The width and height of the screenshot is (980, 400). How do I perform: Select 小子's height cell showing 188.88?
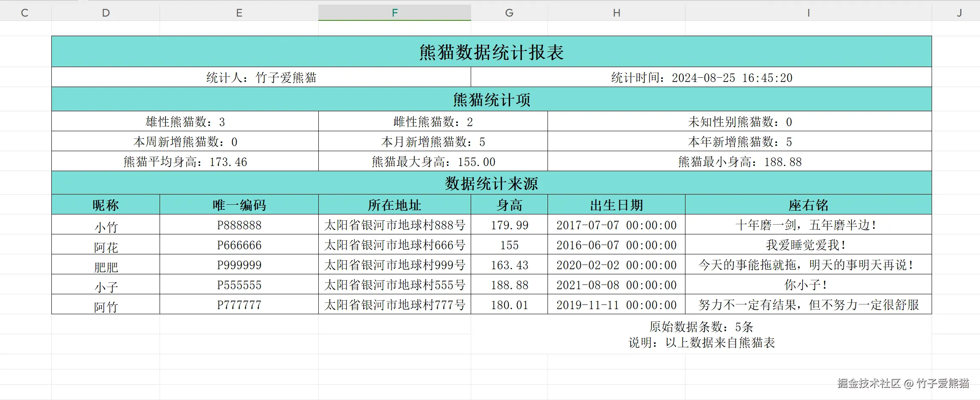509,285
